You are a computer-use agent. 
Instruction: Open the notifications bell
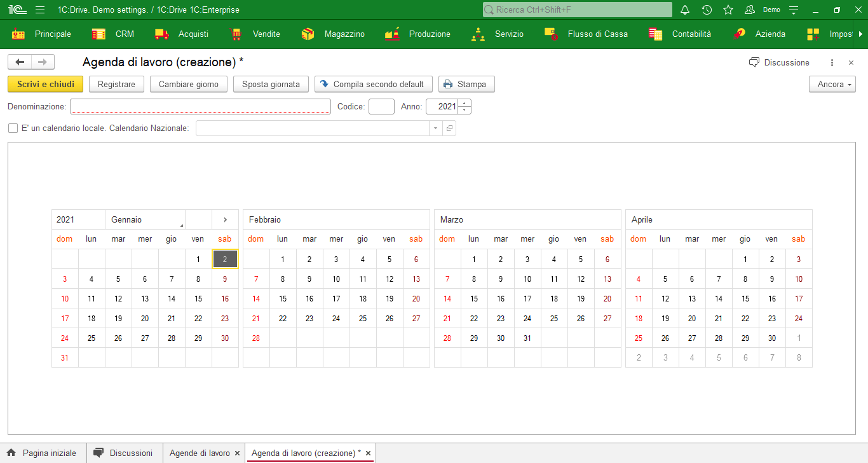pyautogui.click(x=685, y=10)
